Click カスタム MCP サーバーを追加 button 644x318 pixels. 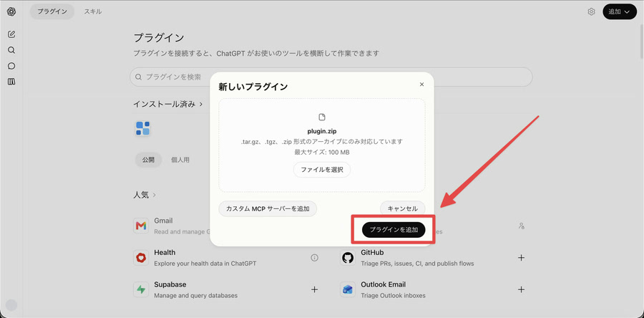coord(268,208)
